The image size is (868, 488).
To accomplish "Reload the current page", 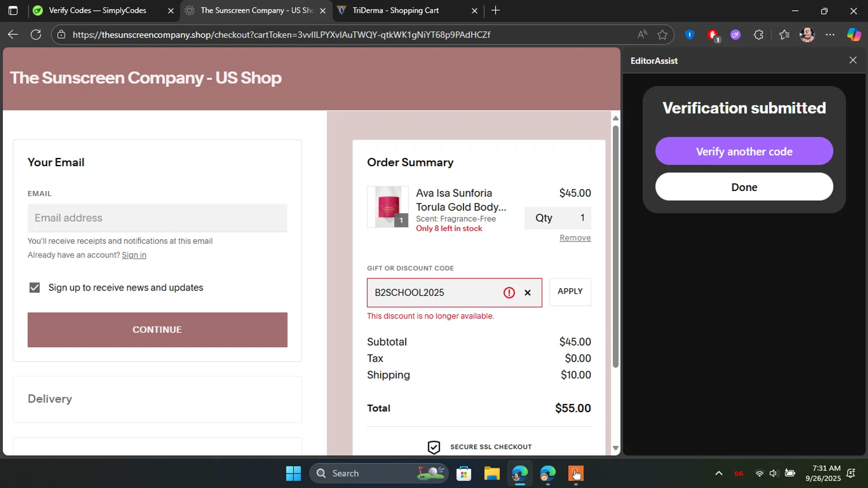I will 36,35.
